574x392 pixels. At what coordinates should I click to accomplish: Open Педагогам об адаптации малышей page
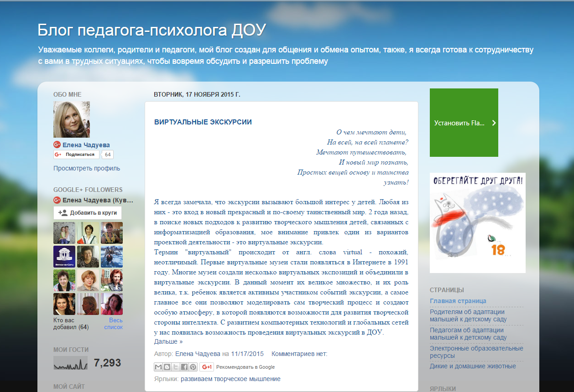pos(468,334)
